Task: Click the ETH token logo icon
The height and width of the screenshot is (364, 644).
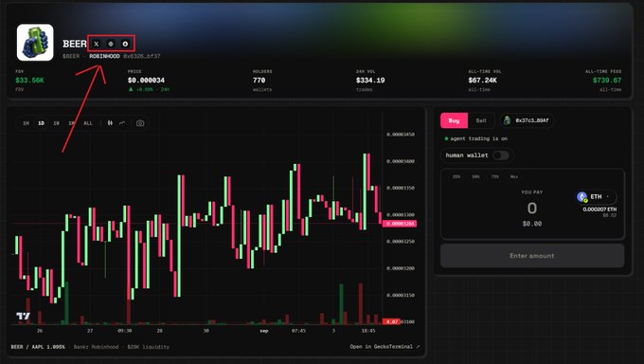Action: tap(582, 197)
